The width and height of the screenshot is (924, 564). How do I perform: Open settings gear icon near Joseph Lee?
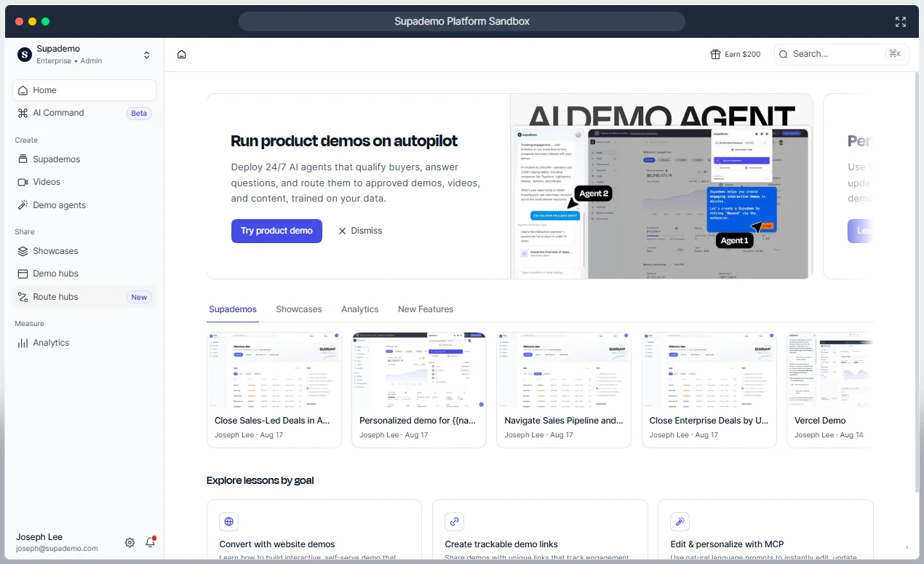(130, 542)
